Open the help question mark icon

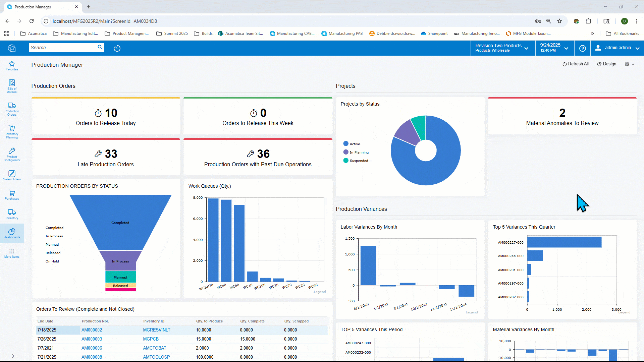click(x=583, y=48)
